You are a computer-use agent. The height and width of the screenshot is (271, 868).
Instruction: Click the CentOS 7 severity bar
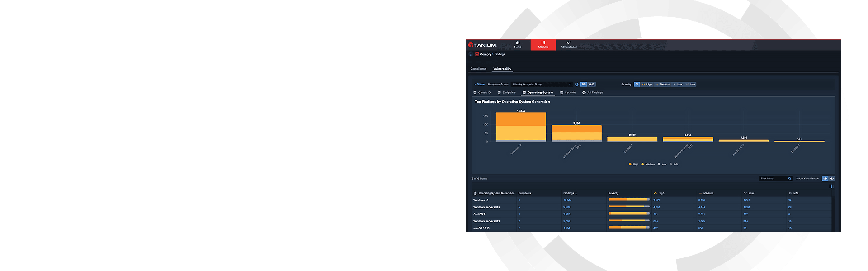point(629,213)
